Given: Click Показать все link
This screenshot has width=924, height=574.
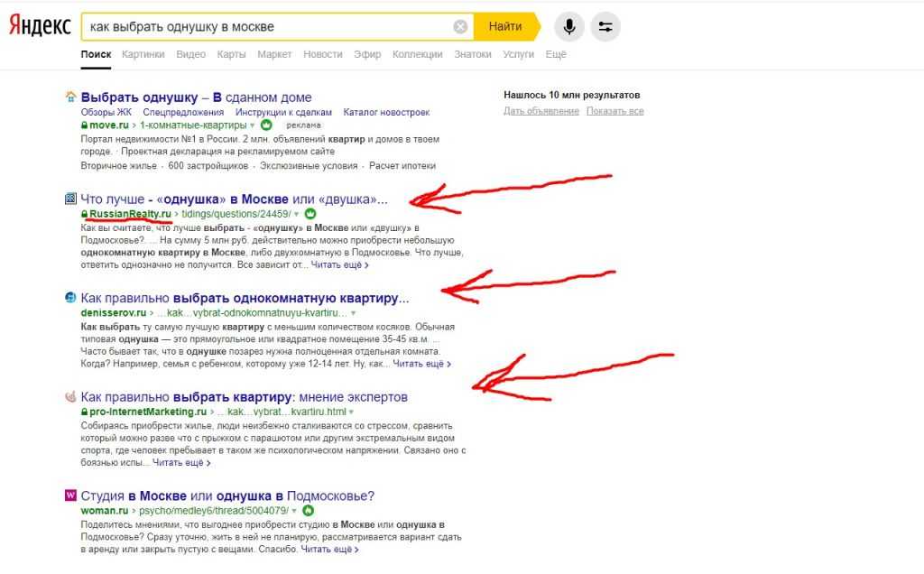Looking at the screenshot, I should [x=614, y=111].
